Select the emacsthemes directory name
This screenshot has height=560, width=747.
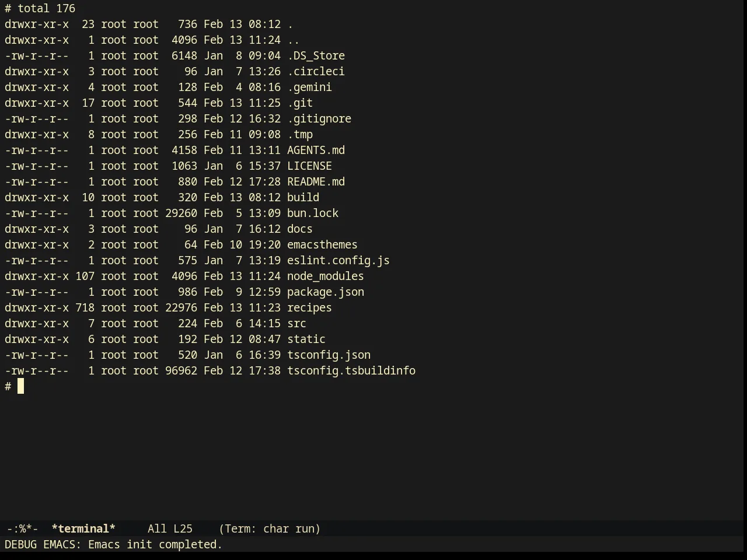coord(322,244)
